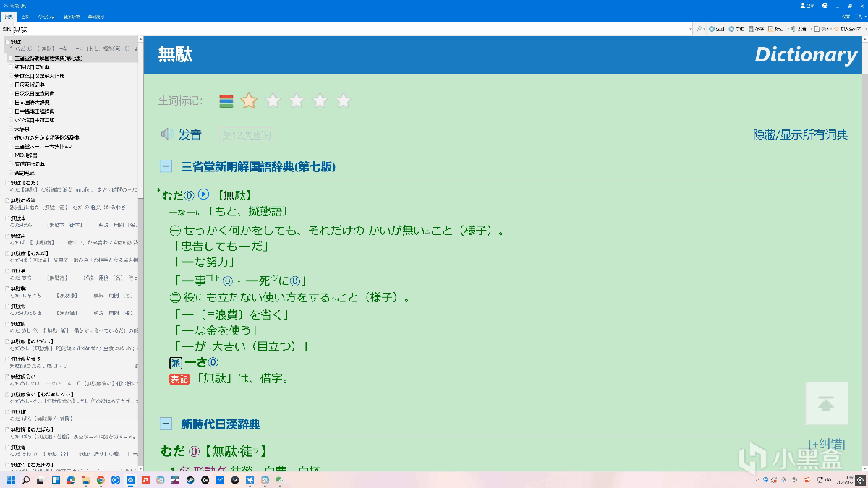Click the 三省堂新明解国語辞典(第七版) heading link
This screenshot has height=488, width=868.
pos(258,167)
